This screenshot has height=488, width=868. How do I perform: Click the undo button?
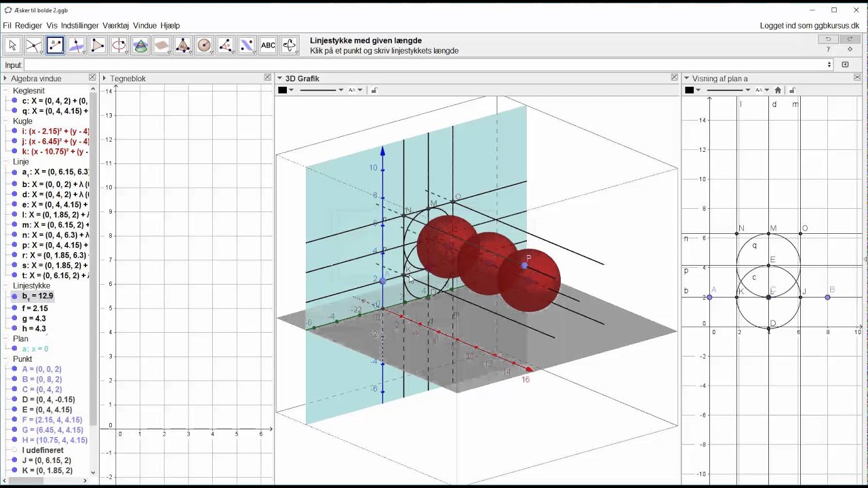828,39
